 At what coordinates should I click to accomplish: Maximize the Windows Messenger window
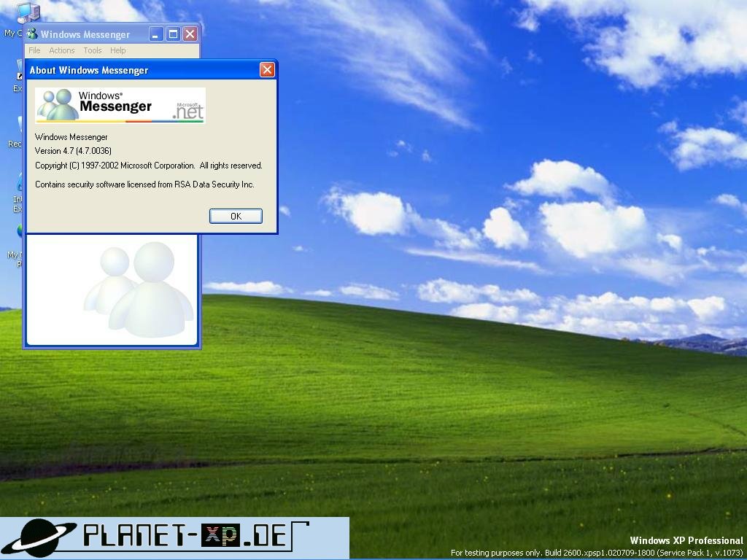point(173,34)
